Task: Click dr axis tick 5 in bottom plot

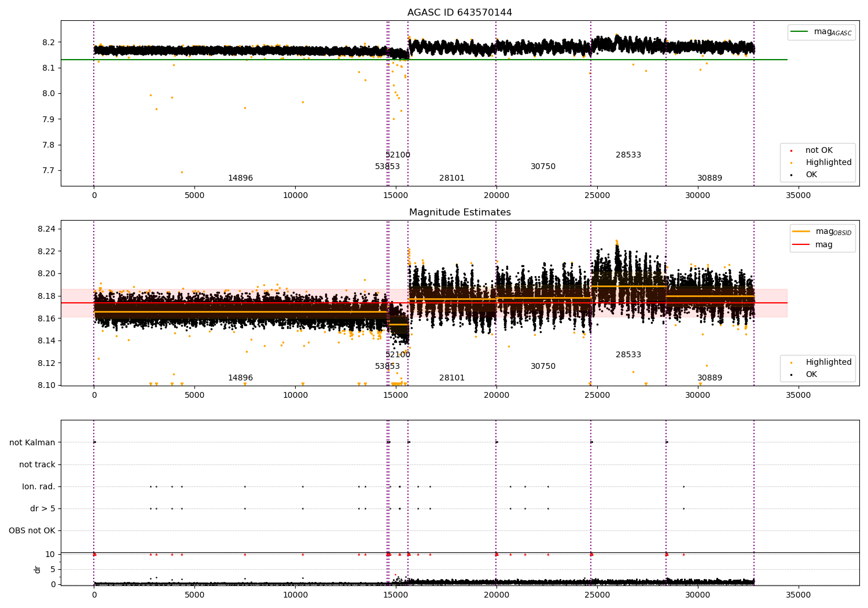Action: (x=53, y=569)
